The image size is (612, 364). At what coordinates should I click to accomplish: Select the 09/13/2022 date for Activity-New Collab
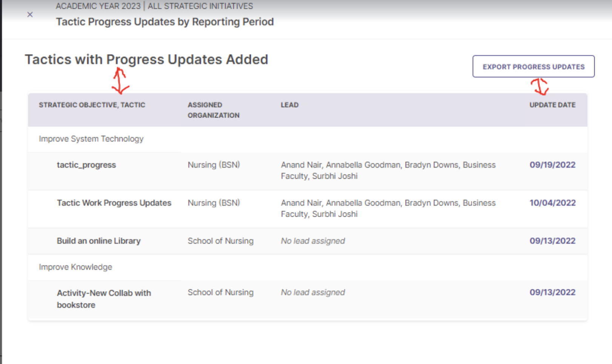[552, 292]
